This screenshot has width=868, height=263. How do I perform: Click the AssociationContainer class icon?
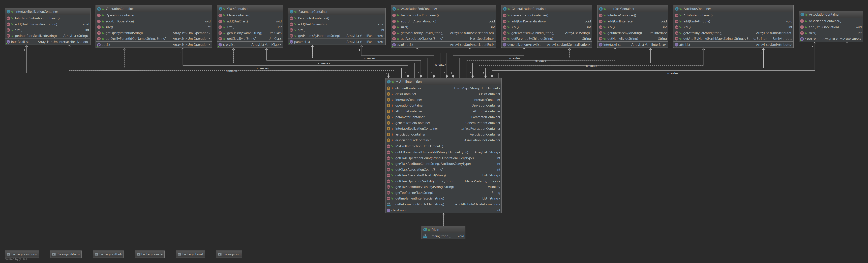click(802, 14)
